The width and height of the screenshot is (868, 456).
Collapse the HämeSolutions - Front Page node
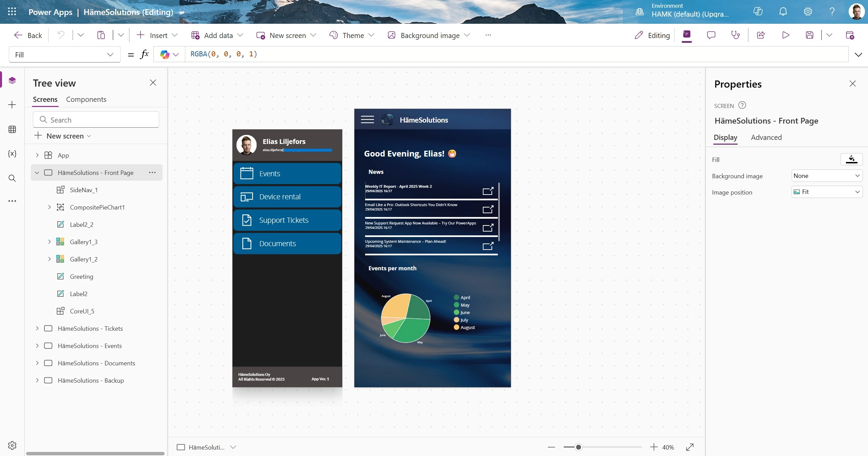[x=37, y=172]
